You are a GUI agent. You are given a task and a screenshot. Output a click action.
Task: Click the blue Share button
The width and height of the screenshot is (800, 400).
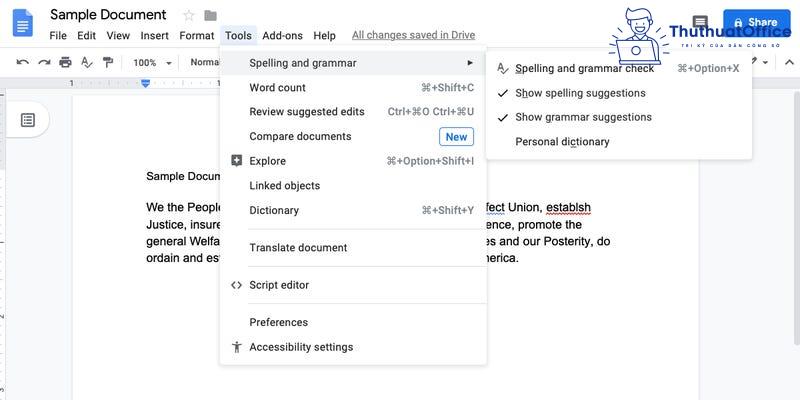click(756, 22)
